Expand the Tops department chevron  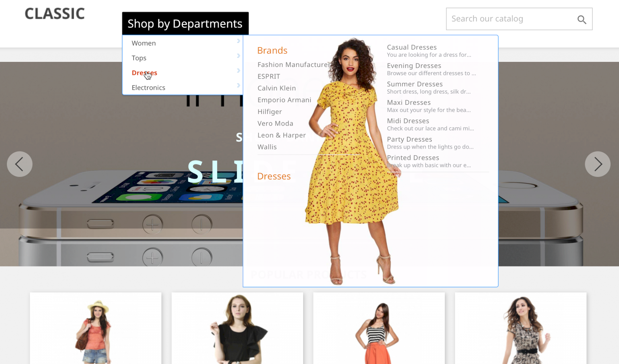(239, 56)
